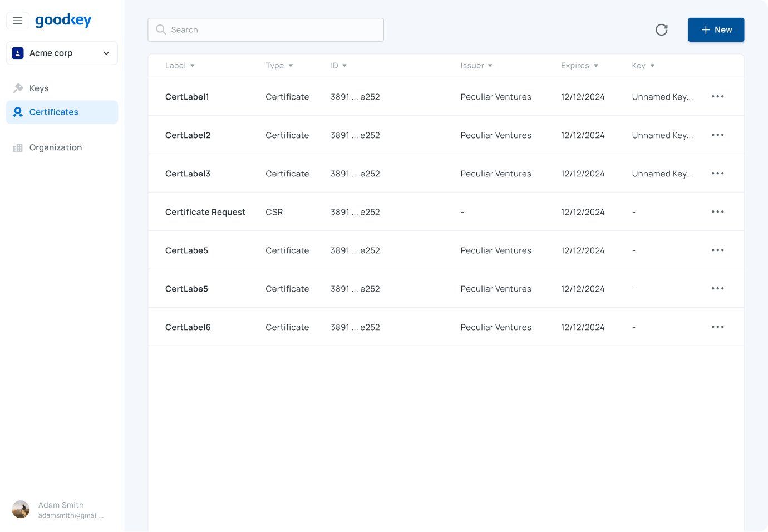Screen dimensions: 768x532
Task: Refresh the certificates list
Action: (661, 29)
